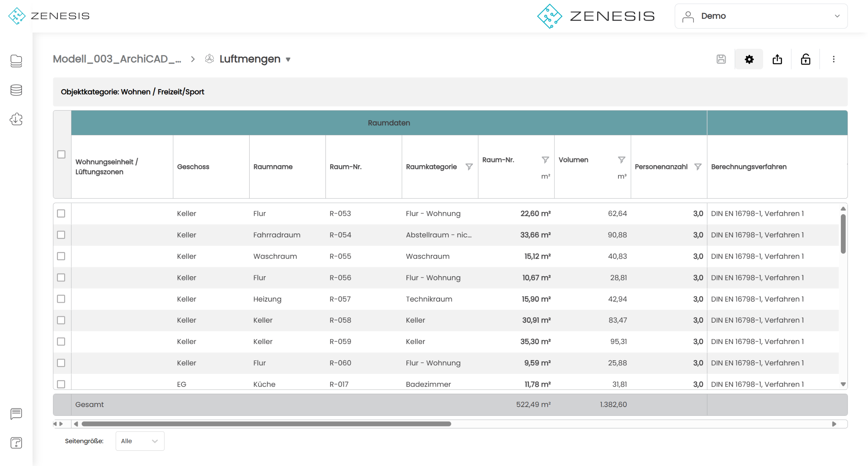
Task: Click the settings gear icon
Action: coord(749,59)
